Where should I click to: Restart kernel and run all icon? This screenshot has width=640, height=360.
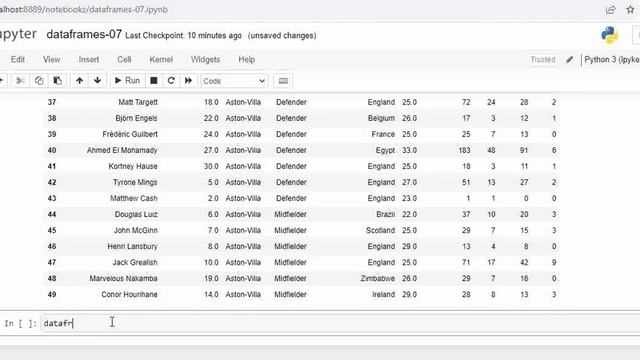pos(188,81)
